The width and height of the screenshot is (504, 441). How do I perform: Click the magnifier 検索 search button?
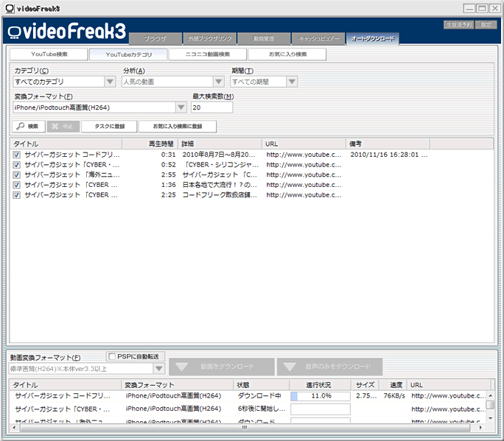pyautogui.click(x=29, y=127)
